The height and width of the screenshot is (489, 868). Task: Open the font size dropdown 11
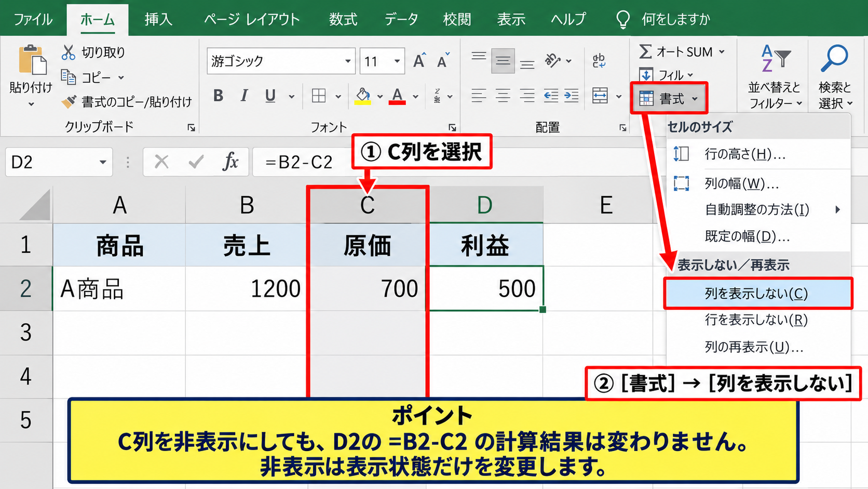pyautogui.click(x=397, y=61)
